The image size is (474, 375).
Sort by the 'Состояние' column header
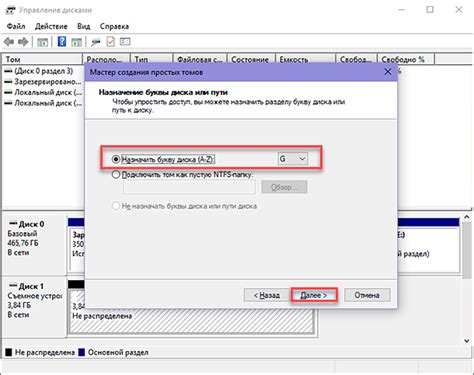pos(251,59)
